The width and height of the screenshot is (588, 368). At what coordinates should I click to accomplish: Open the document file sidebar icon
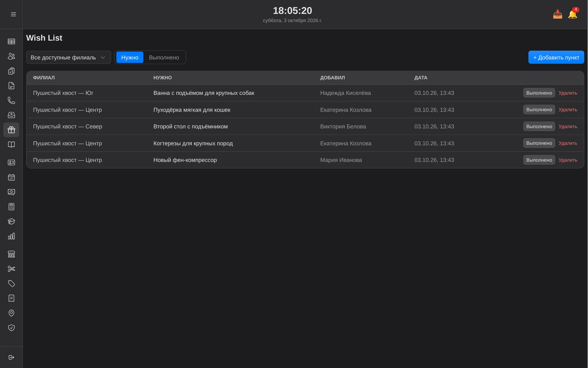pyautogui.click(x=11, y=86)
